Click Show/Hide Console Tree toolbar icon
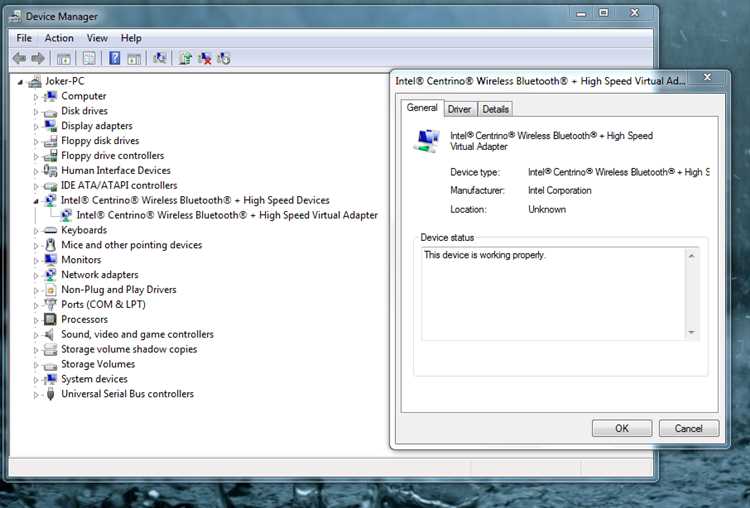 click(x=64, y=58)
